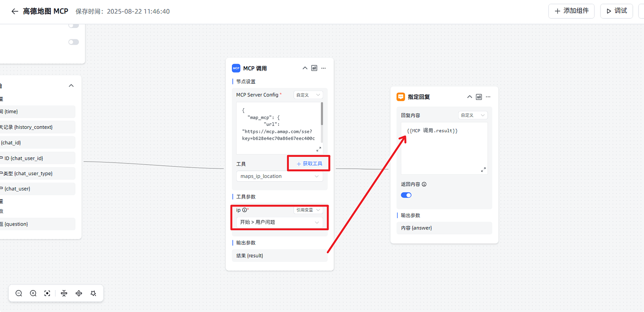Open ip 引用变量 type dropdown

308,210
